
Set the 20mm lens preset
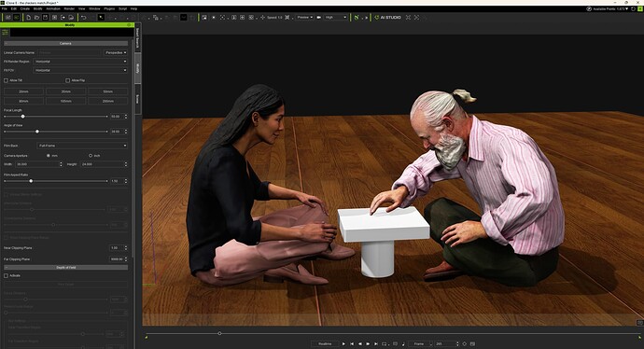pos(24,91)
